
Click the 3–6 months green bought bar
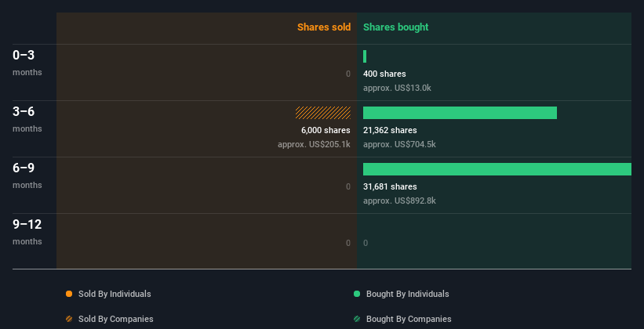pyautogui.click(x=460, y=113)
